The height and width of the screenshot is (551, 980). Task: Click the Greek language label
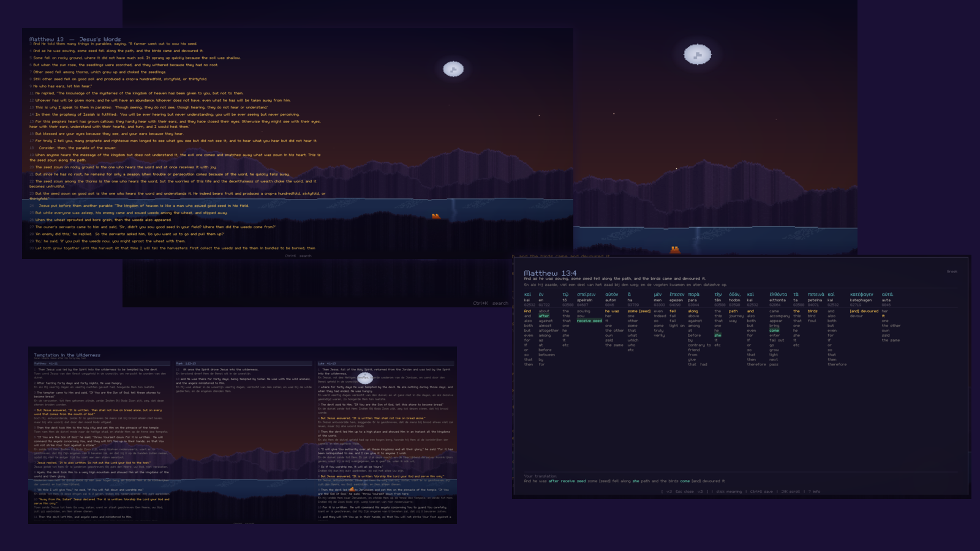tap(951, 271)
